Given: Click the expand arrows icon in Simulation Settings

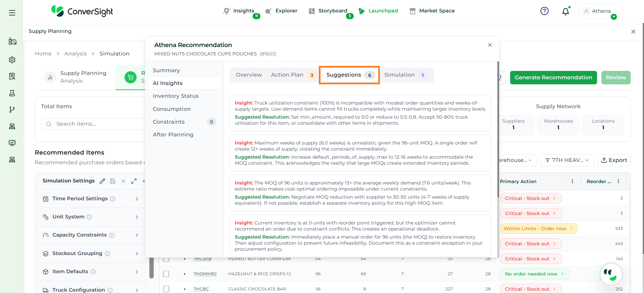Looking at the screenshot, I should [x=134, y=181].
